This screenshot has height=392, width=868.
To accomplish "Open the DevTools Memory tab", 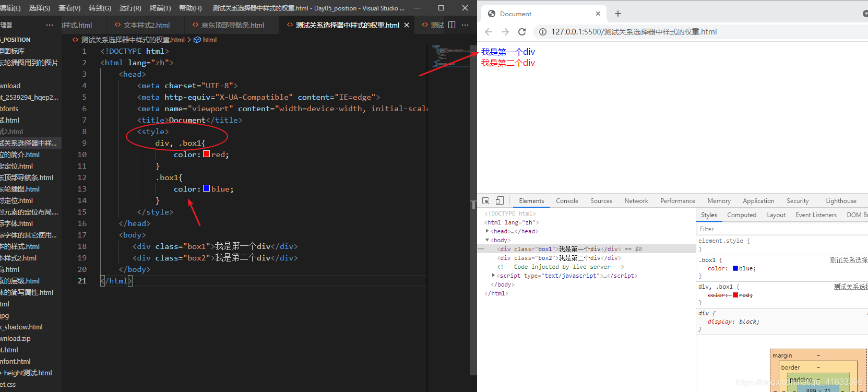I will (x=719, y=201).
